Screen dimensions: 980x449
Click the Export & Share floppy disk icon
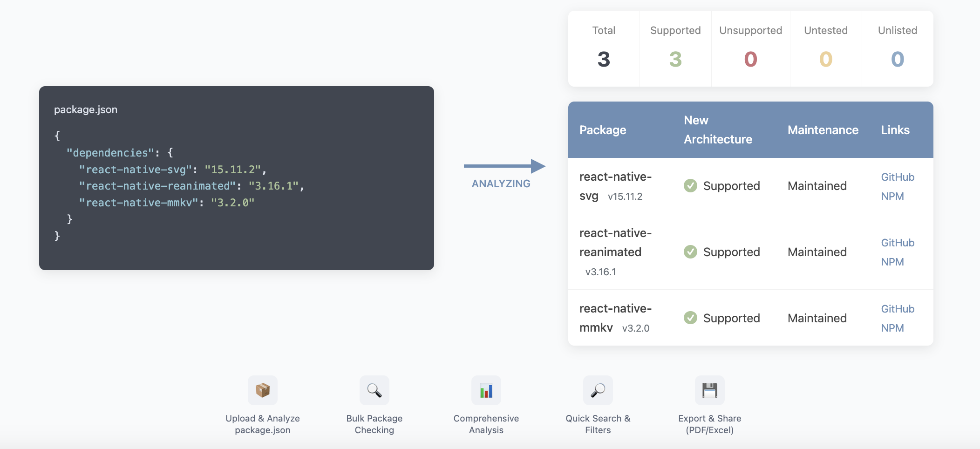[x=709, y=390]
